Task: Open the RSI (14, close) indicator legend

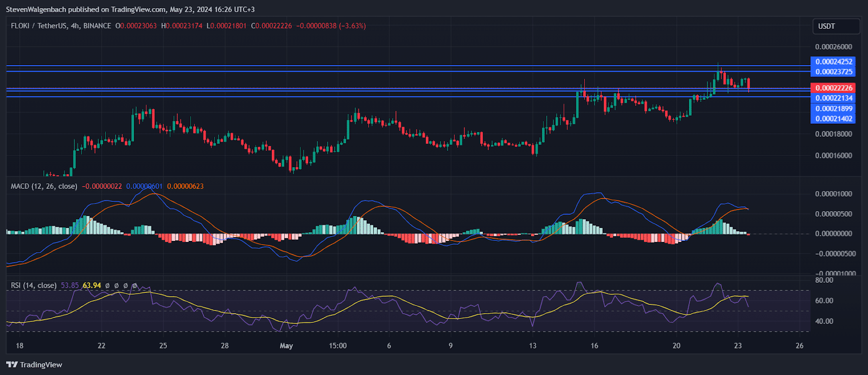Action: click(34, 285)
